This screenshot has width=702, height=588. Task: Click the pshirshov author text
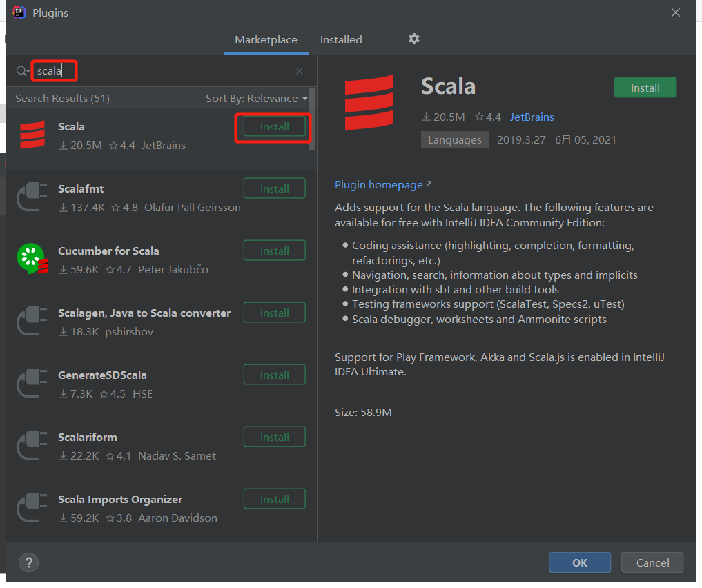[129, 332]
